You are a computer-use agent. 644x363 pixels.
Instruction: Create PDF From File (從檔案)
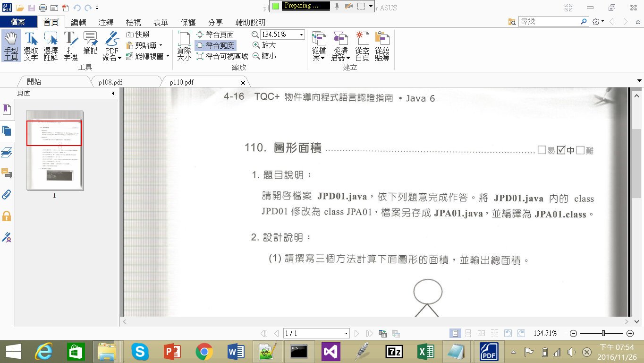(x=319, y=46)
